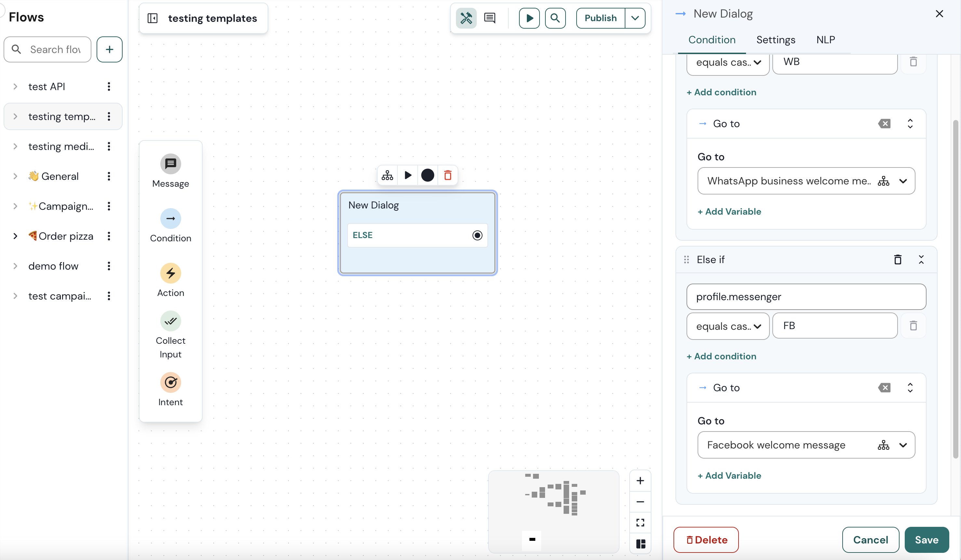Viewport: 961px width, 560px height.
Task: Select the Condition node tool
Action: click(x=170, y=225)
